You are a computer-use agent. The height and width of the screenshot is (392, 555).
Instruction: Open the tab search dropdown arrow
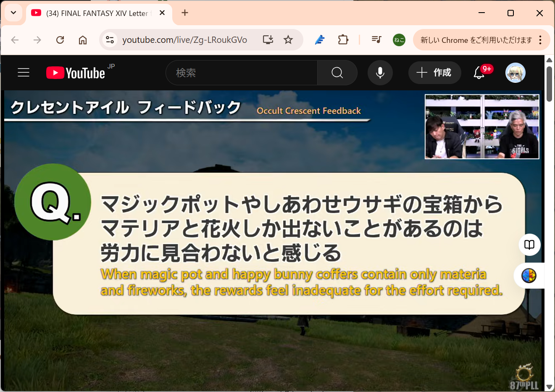click(13, 13)
